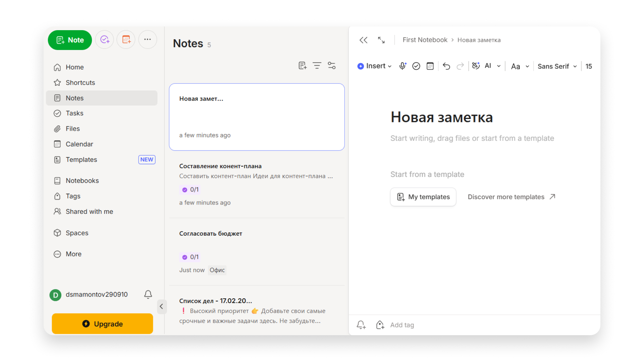Open the Aa text styles dropdown

tap(519, 66)
